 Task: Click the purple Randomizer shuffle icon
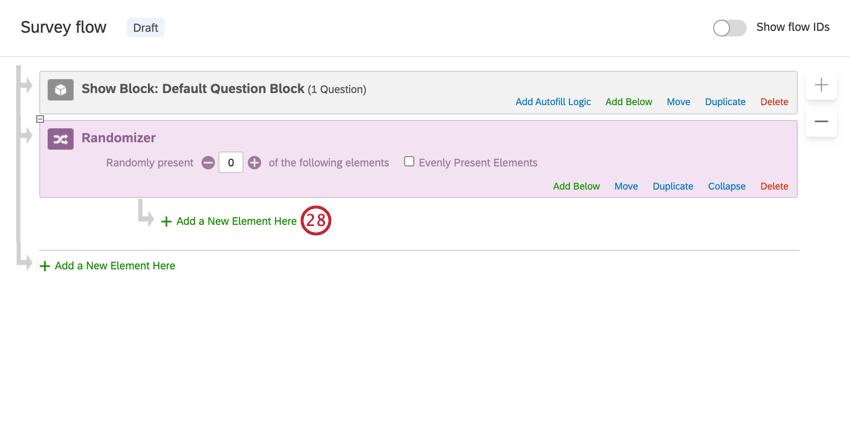61,139
